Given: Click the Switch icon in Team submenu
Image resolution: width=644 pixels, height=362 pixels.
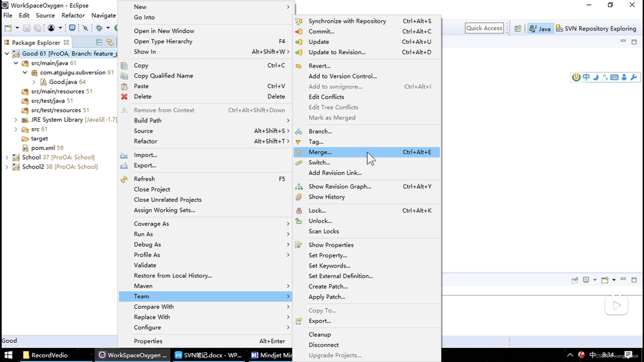Looking at the screenshot, I should (x=299, y=163).
